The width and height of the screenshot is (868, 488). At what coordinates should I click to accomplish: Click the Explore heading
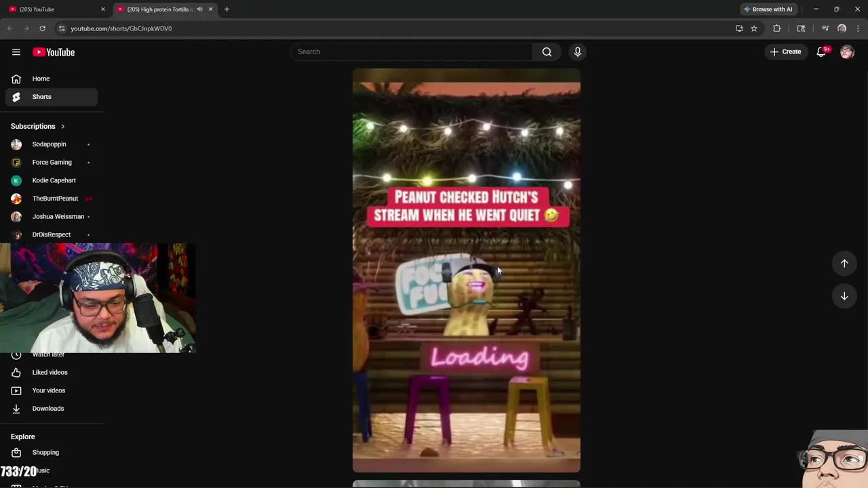tap(22, 437)
